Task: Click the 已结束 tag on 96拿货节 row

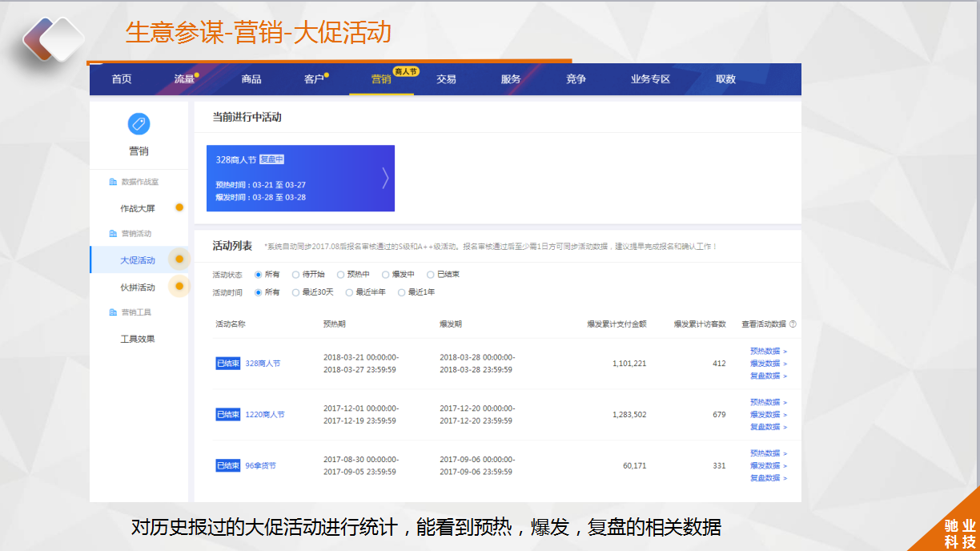Action: [228, 466]
